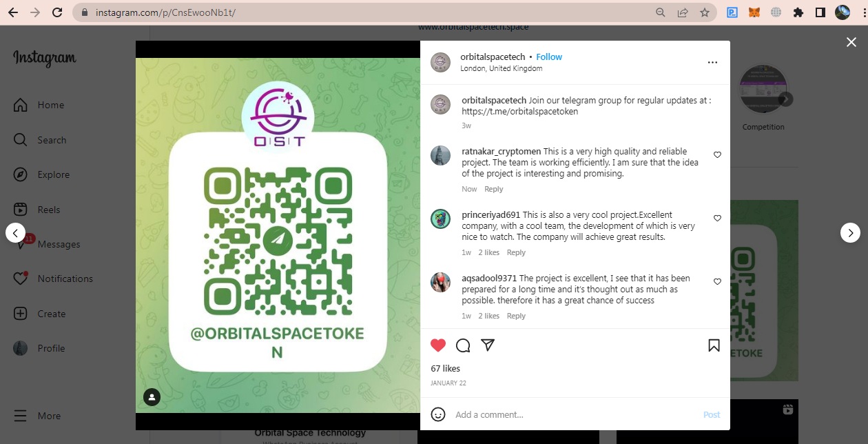868x444 pixels.
Task: Like ratnakar_cryptomen's comment
Action: click(x=717, y=154)
